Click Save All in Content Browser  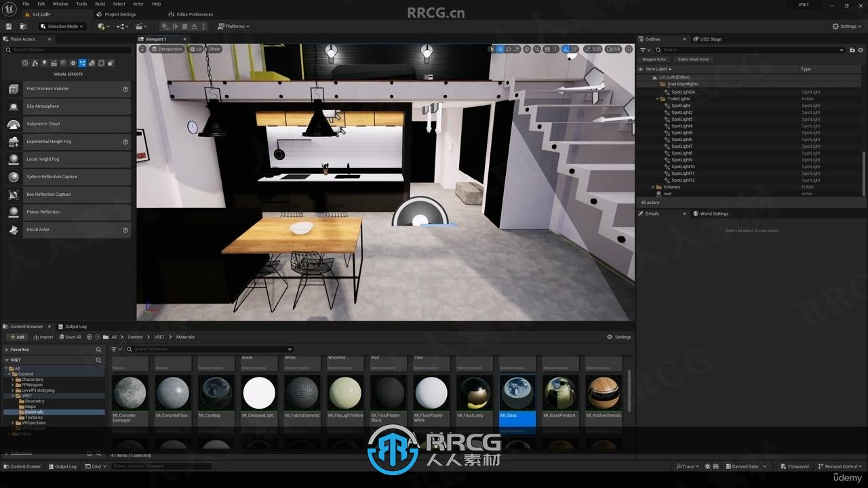(70, 337)
